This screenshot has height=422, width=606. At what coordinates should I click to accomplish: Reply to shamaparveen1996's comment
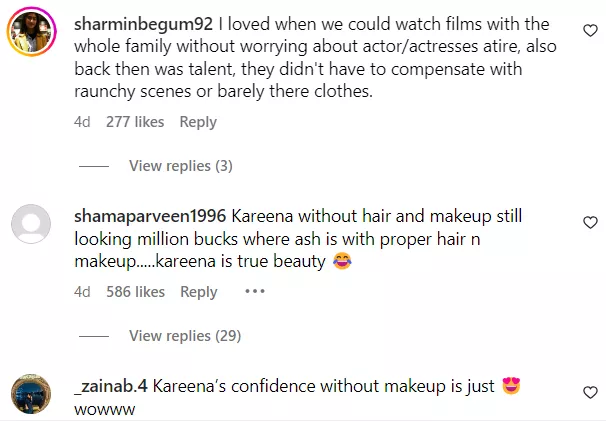pos(199,292)
